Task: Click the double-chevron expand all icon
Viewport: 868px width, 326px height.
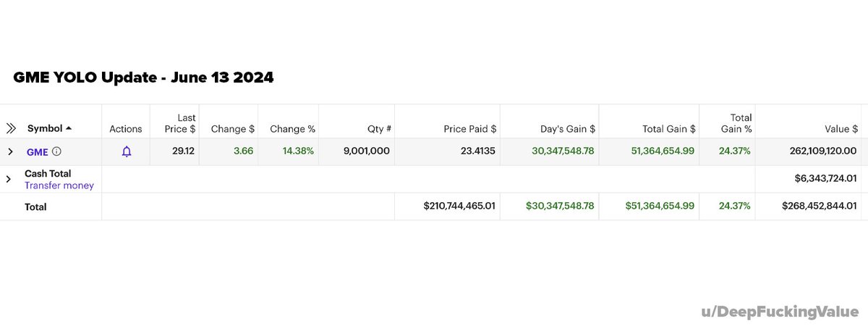Action: pos(11,129)
